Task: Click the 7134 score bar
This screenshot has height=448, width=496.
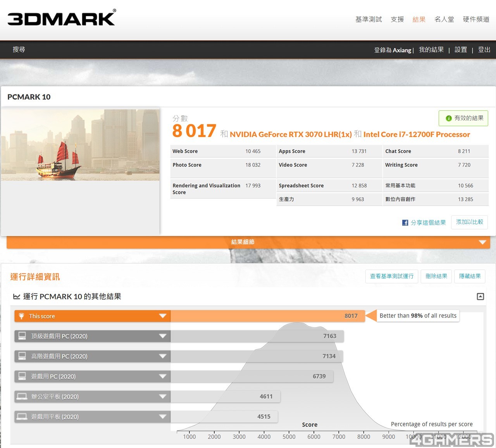Action: [257, 356]
